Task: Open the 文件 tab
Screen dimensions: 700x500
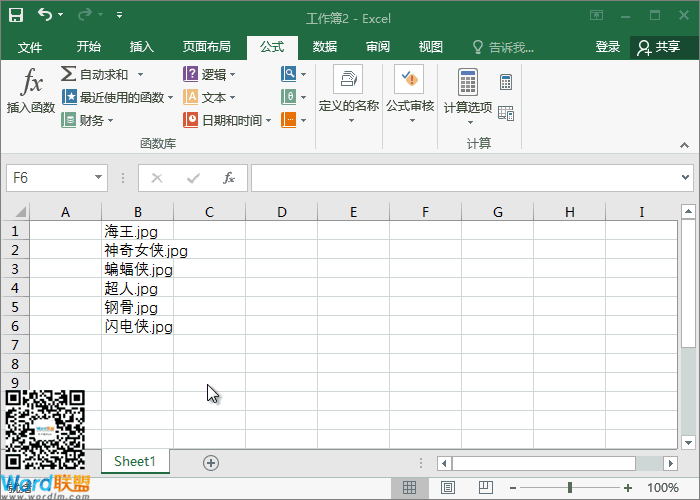Action: click(30, 47)
